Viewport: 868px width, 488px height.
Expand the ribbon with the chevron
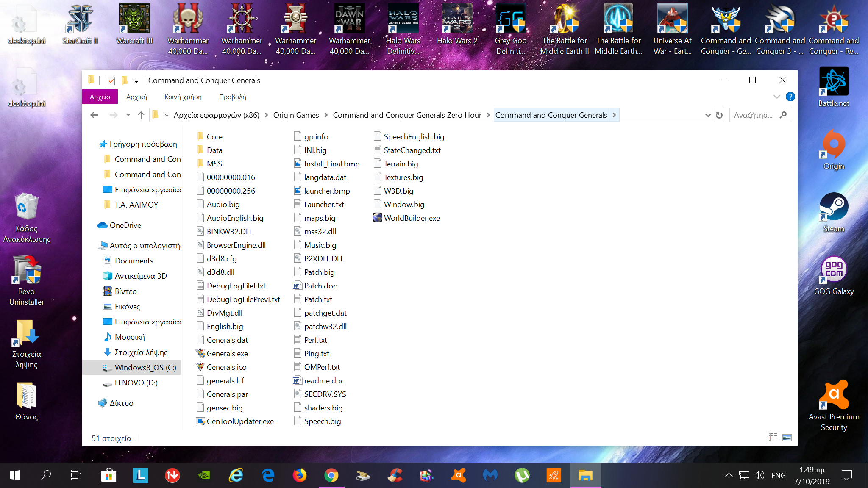[776, 97]
